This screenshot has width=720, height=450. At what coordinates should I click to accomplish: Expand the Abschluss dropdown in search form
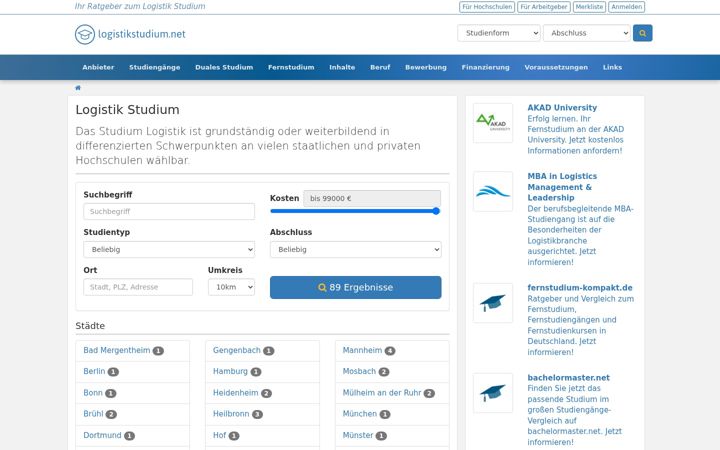coord(355,249)
